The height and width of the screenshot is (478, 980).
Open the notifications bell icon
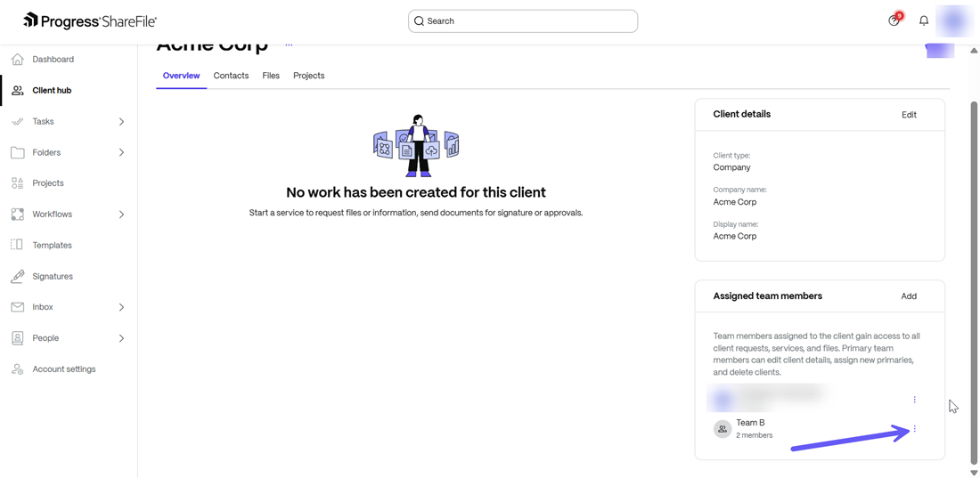pos(924,21)
